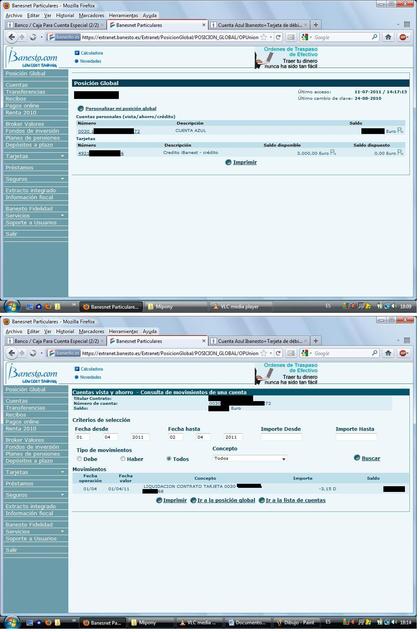Click Home icon in Posición Global window

coord(388,37)
